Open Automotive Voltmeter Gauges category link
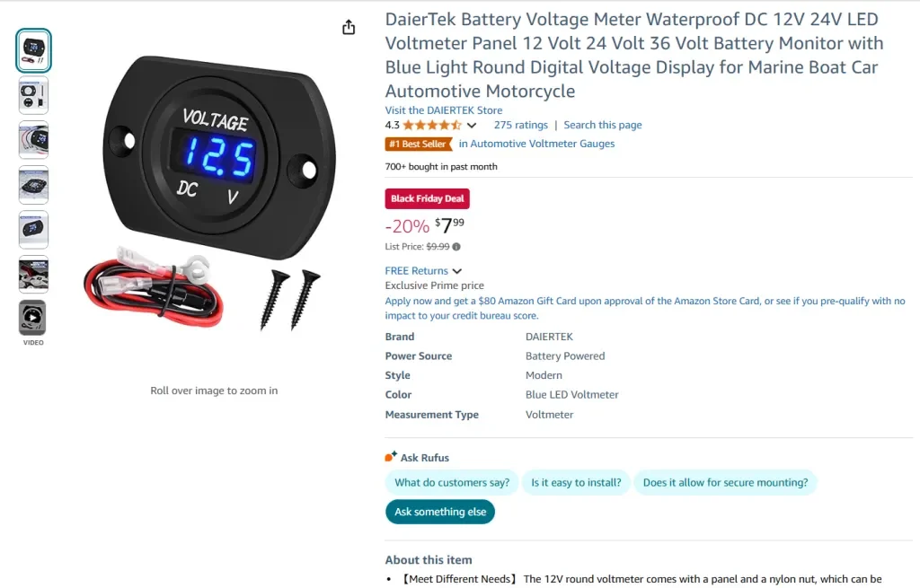 coord(536,144)
